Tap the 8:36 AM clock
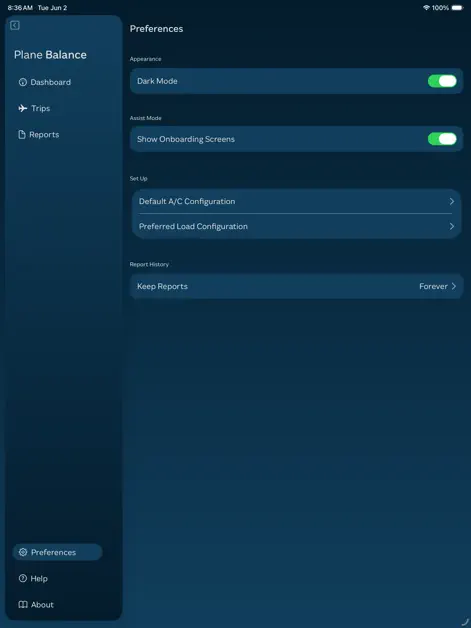The height and width of the screenshot is (628, 471). [x=20, y=8]
